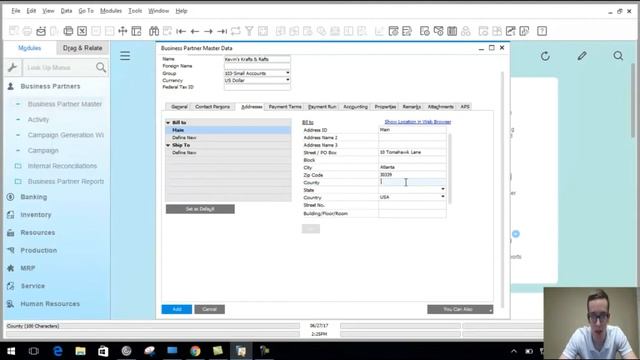Click the cockpit refresh icon
Image resolution: width=640 pixels, height=360 pixels.
pyautogui.click(x=545, y=56)
